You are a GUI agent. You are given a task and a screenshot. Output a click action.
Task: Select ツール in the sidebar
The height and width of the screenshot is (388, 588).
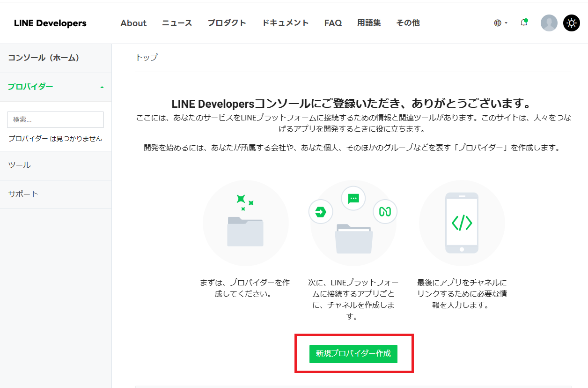tap(20, 165)
